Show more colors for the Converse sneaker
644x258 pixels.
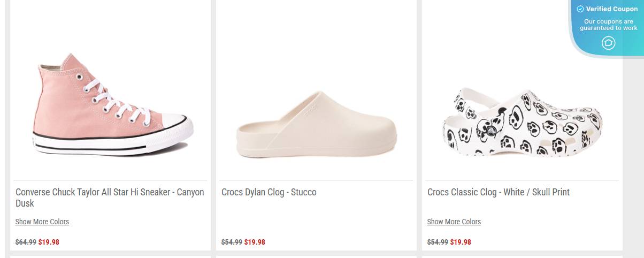[42, 222]
